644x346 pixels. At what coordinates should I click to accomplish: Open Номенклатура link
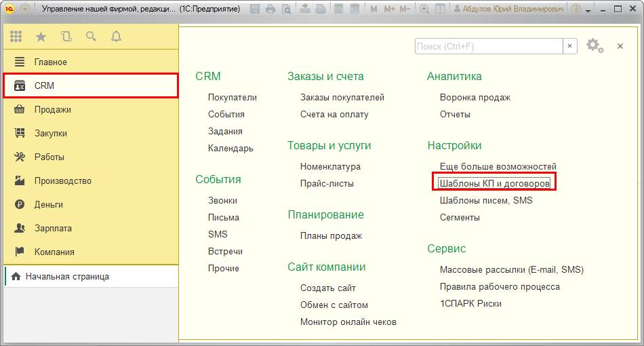tap(330, 166)
